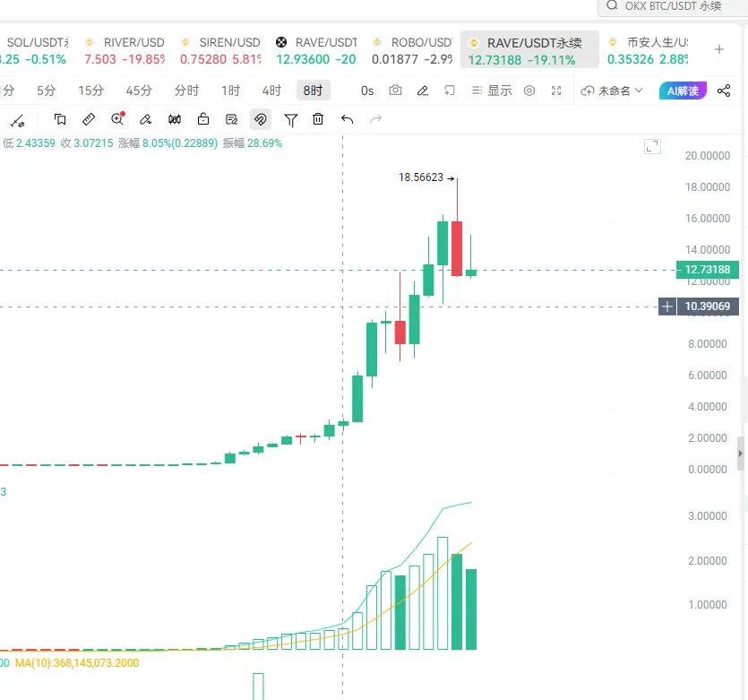
Task: Switch to SOL/USDT symbol tab
Action: [34, 50]
